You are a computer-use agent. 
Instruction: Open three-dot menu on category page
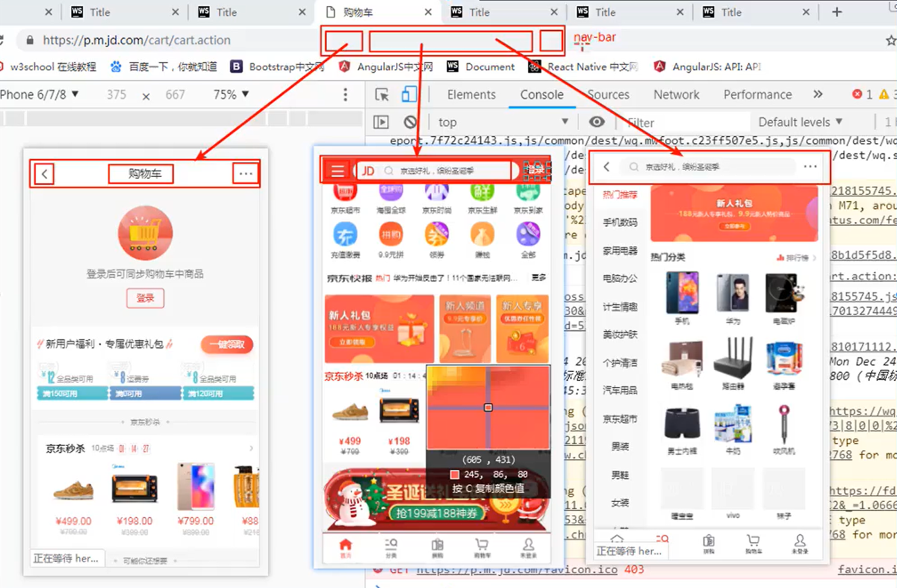pos(810,166)
